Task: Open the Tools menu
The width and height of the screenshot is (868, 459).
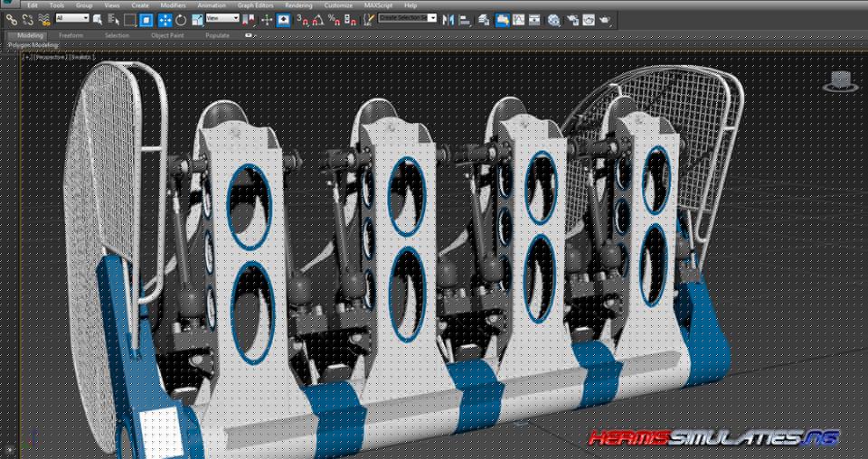Action: coord(57,5)
